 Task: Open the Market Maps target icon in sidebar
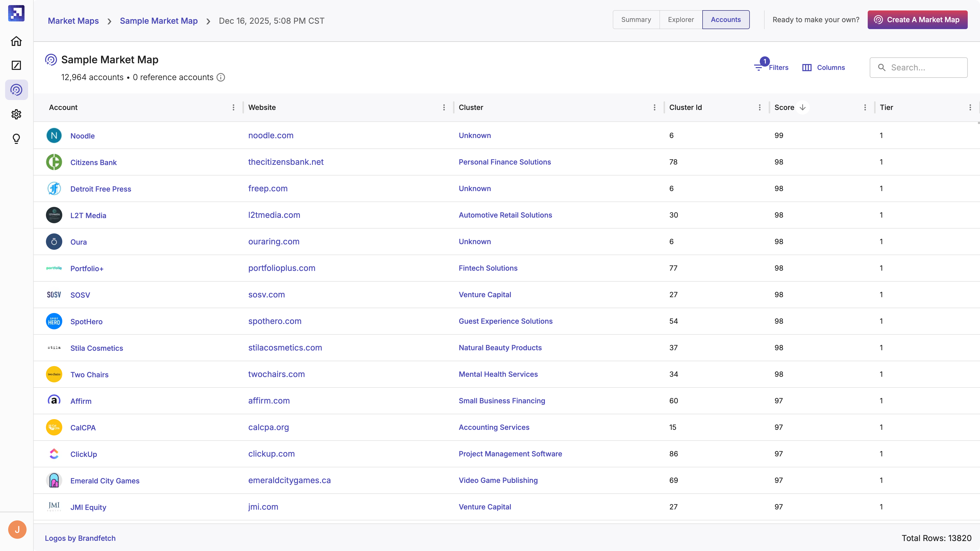pos(16,90)
